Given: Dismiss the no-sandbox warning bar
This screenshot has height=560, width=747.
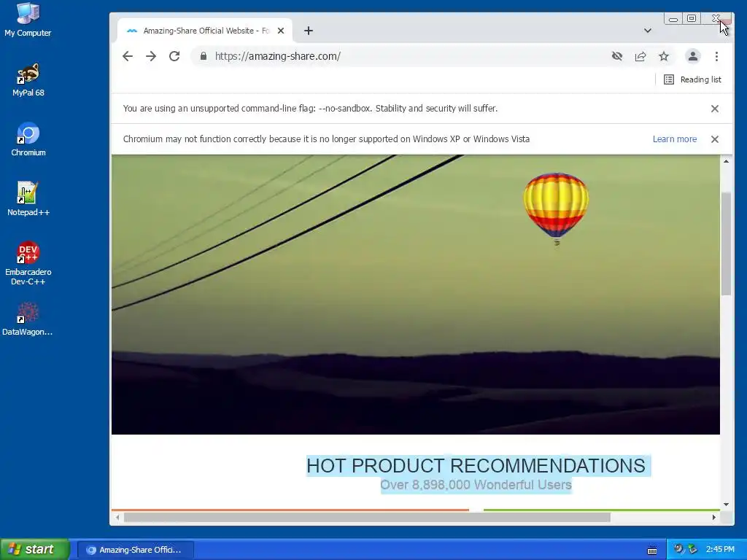Looking at the screenshot, I should coord(715,109).
